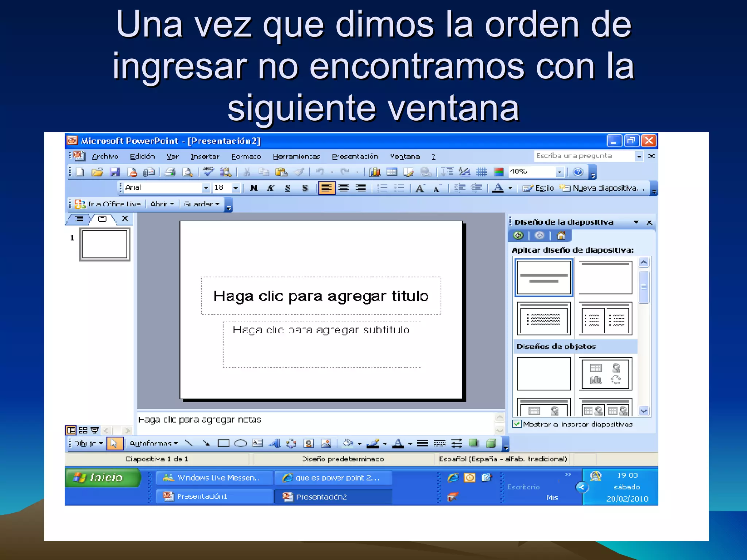Open the font size 18 dropdown

pyautogui.click(x=236, y=188)
